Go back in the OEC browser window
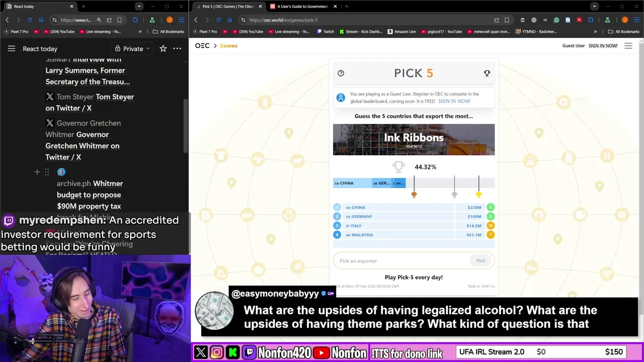 (x=196, y=20)
